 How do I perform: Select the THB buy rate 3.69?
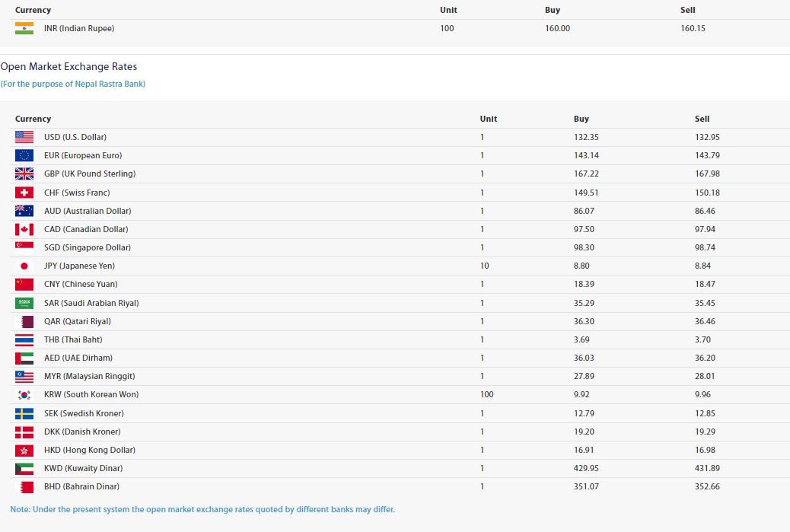581,339
